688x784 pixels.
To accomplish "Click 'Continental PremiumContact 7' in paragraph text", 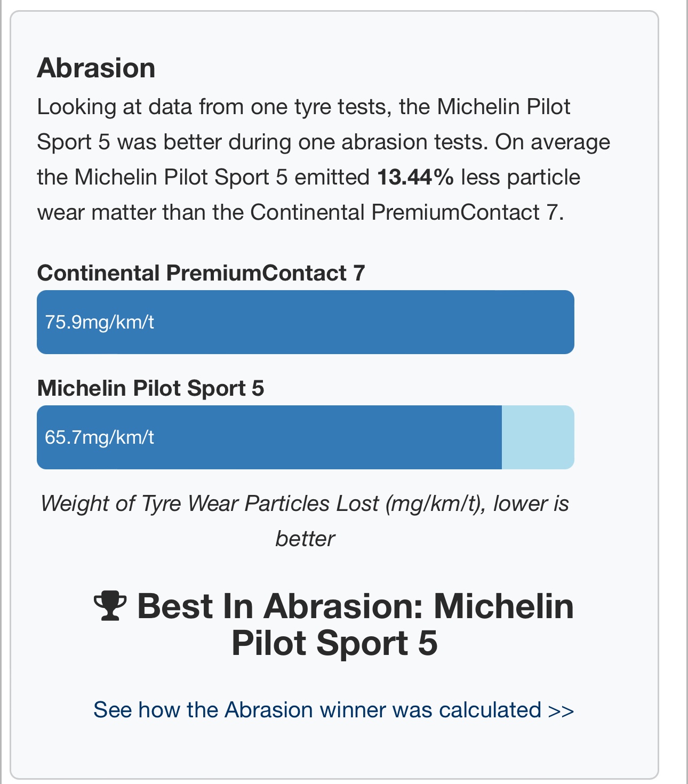I will pyautogui.click(x=404, y=213).
